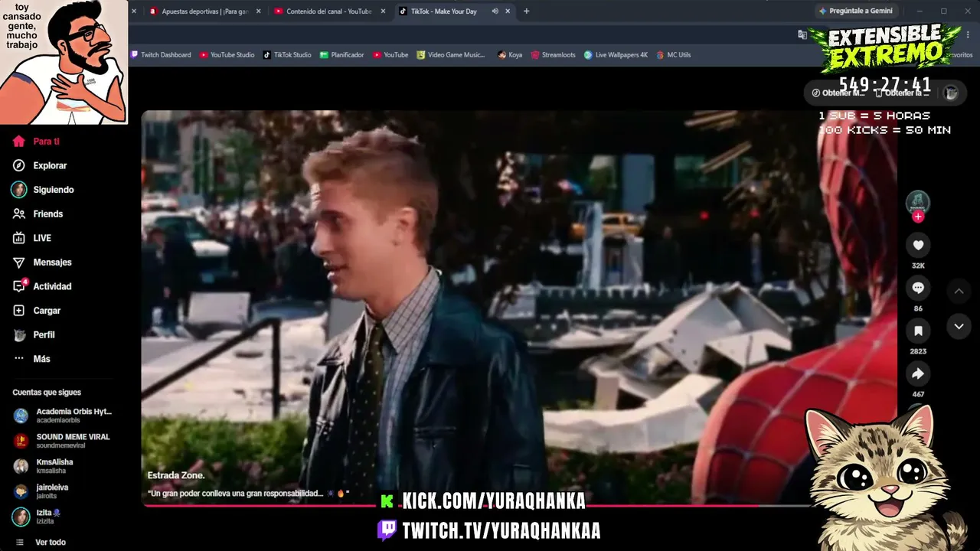Open Video Game Music bookmark

452,55
